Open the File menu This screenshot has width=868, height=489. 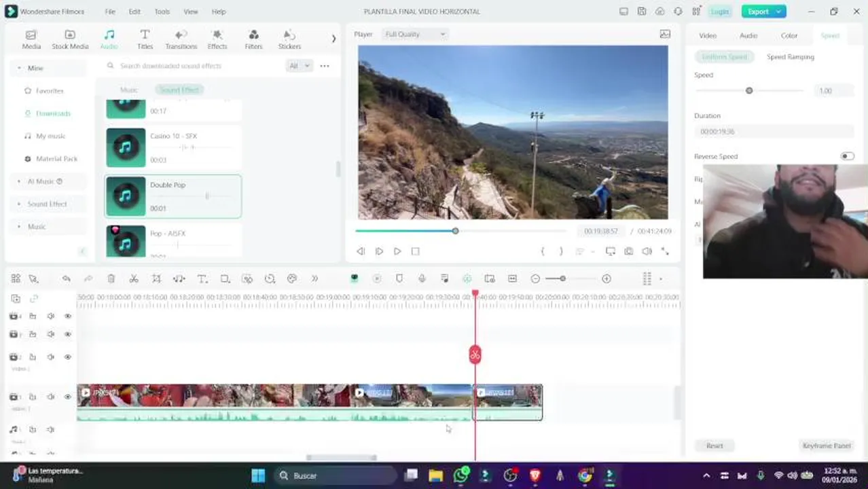pos(110,12)
